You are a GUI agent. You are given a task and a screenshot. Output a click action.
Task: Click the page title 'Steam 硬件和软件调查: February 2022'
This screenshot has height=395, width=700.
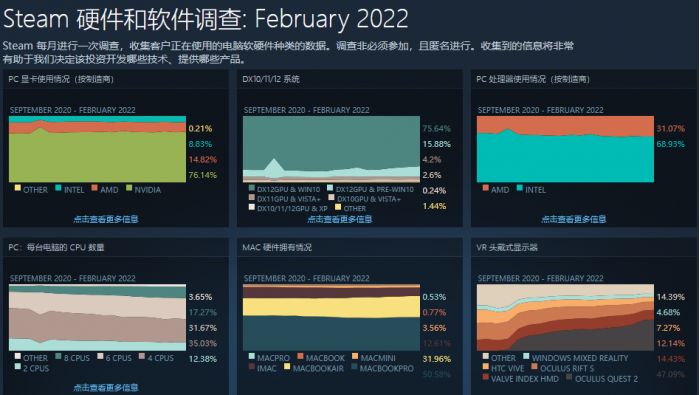point(205,19)
